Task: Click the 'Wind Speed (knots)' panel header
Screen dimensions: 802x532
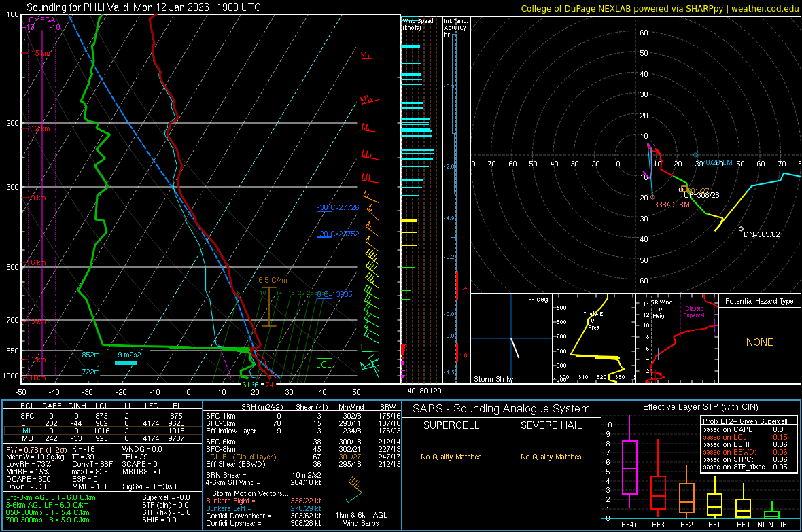Action: [418, 24]
